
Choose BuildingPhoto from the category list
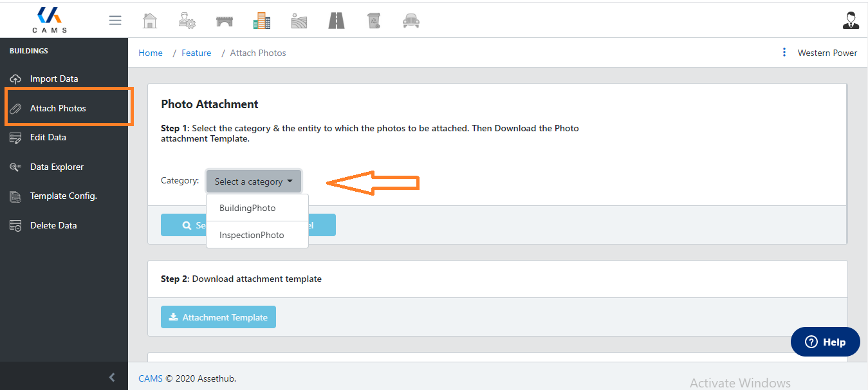[x=248, y=208]
